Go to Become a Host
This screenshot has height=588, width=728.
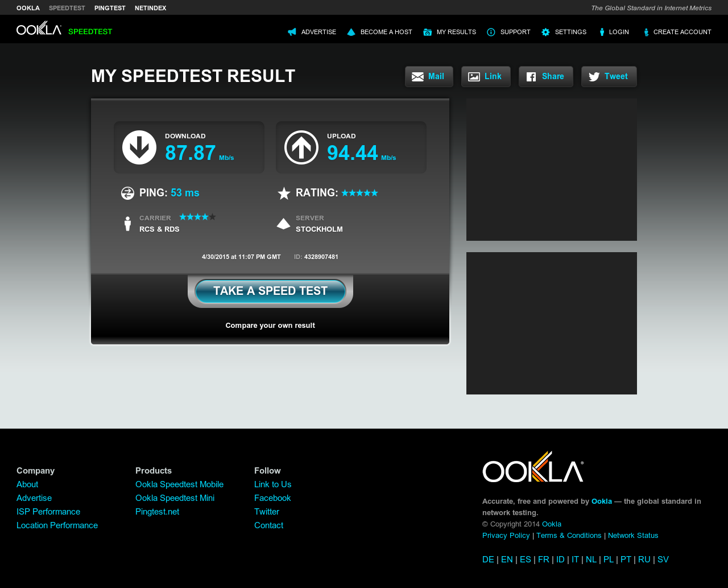pos(386,32)
